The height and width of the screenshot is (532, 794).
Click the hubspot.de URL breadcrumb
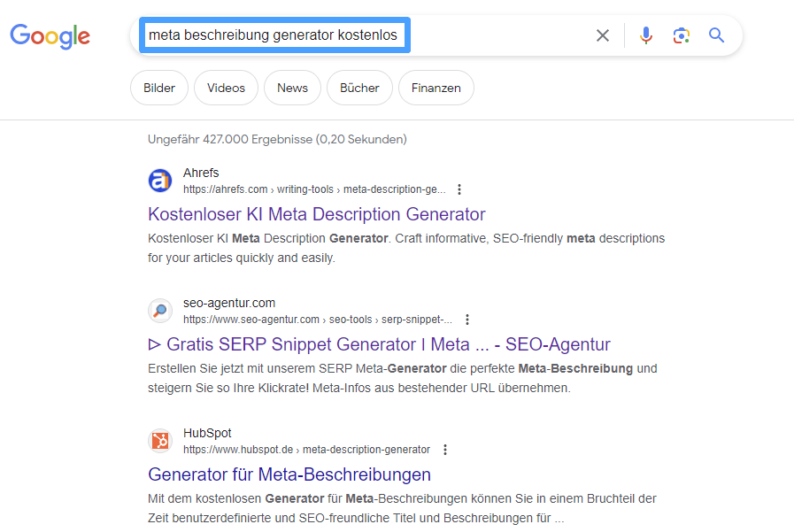[306, 450]
